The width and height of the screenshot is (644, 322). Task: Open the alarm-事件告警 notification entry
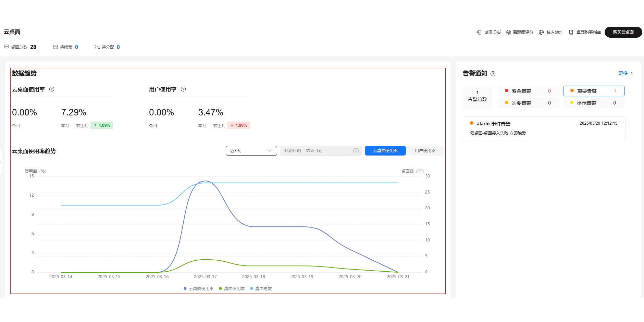pyautogui.click(x=544, y=128)
